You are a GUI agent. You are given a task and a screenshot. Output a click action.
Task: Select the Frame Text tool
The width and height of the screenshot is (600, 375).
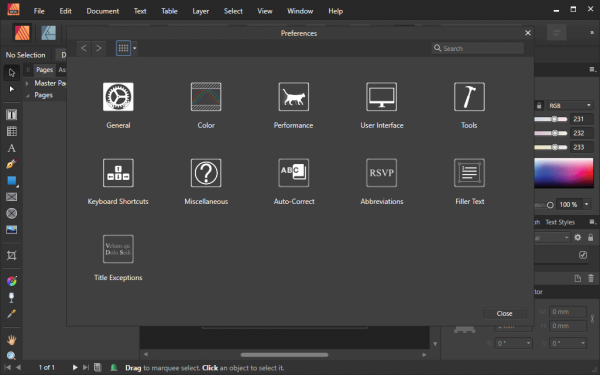point(11,115)
